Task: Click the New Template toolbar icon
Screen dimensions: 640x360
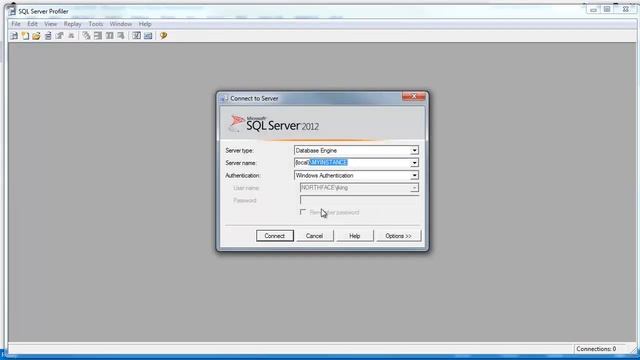Action: 25,36
